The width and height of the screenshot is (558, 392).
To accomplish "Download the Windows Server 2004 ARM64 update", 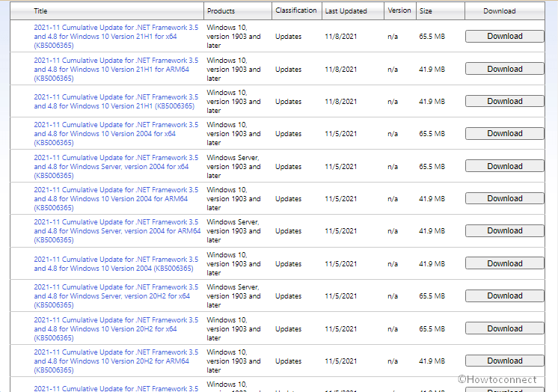I will (504, 231).
